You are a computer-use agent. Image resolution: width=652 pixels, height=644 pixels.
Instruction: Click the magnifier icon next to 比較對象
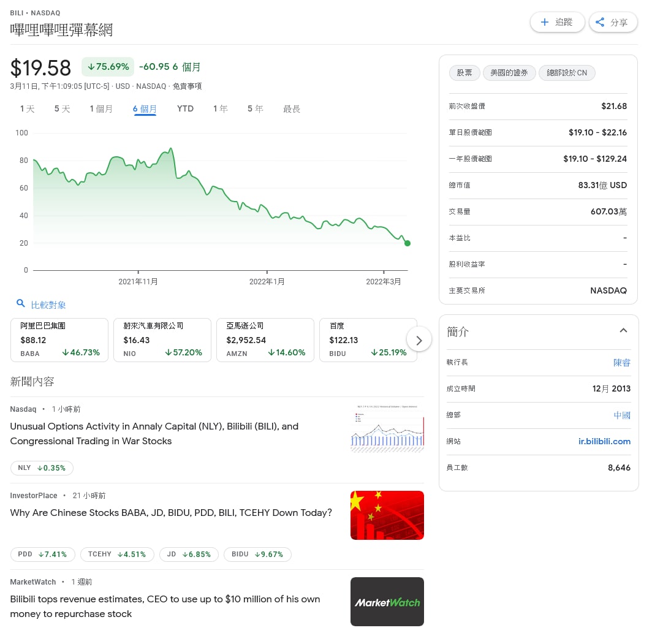click(x=20, y=303)
